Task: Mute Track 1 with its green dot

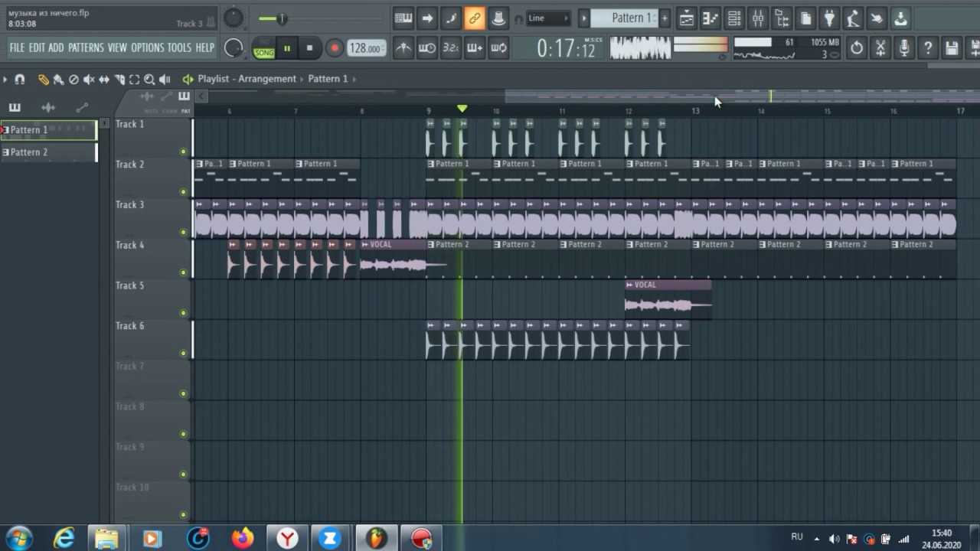Action: (183, 152)
